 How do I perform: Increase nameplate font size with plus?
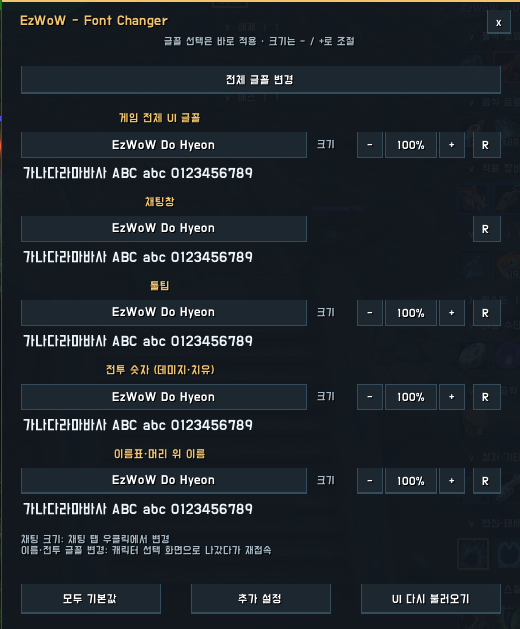tap(452, 481)
